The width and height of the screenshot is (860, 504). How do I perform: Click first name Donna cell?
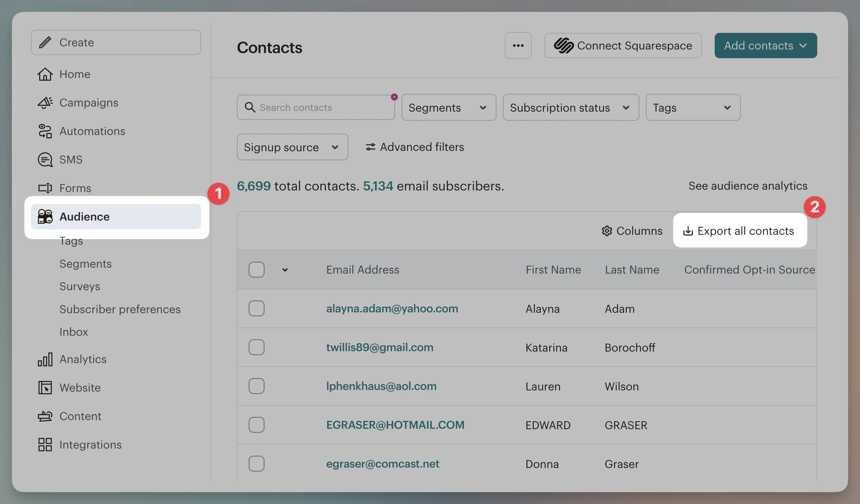click(542, 464)
